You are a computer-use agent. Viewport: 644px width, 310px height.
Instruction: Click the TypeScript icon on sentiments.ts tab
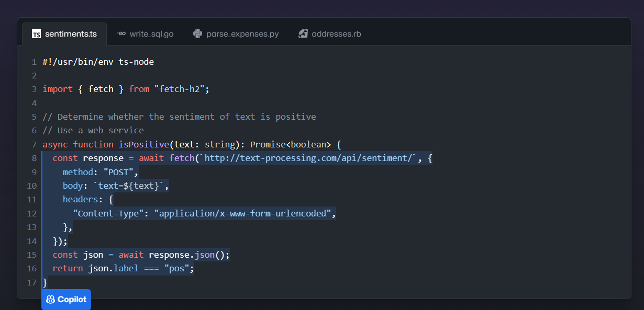point(36,34)
